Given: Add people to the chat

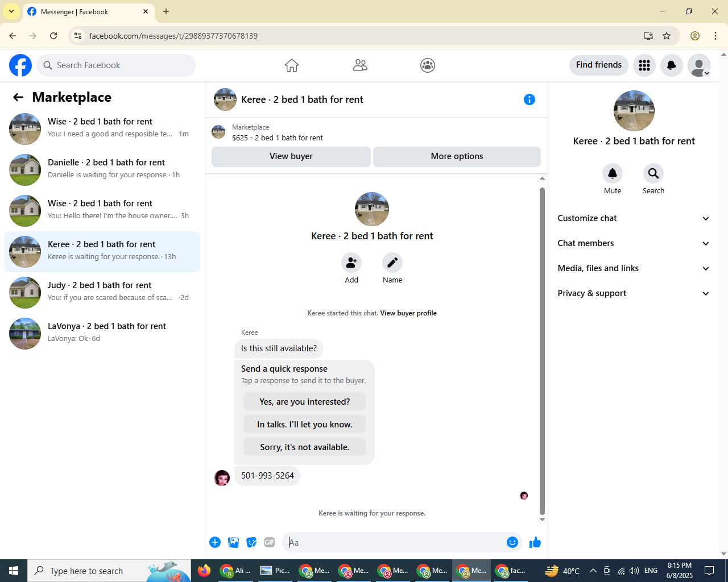Looking at the screenshot, I should 351,263.
